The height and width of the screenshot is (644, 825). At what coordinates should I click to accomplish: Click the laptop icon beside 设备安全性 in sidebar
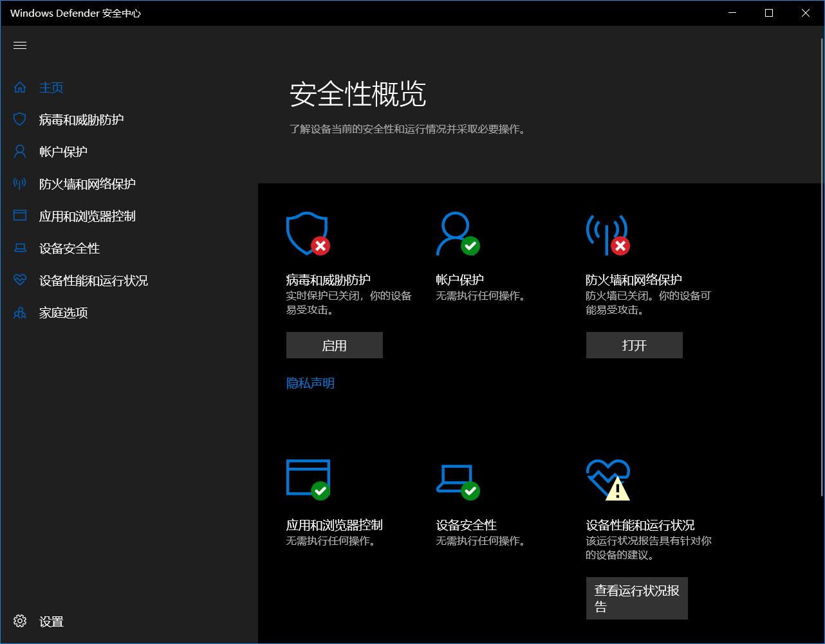[x=20, y=248]
